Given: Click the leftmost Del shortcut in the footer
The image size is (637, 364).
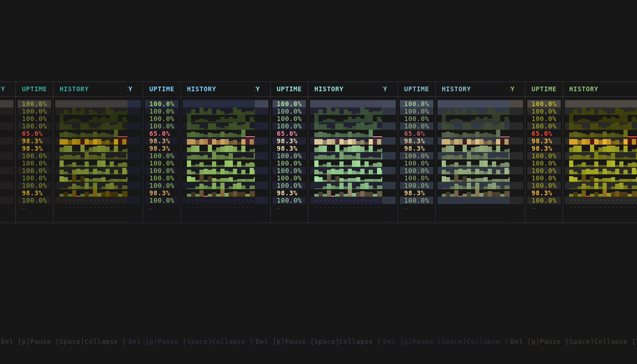Looking at the screenshot, I should (7, 342).
